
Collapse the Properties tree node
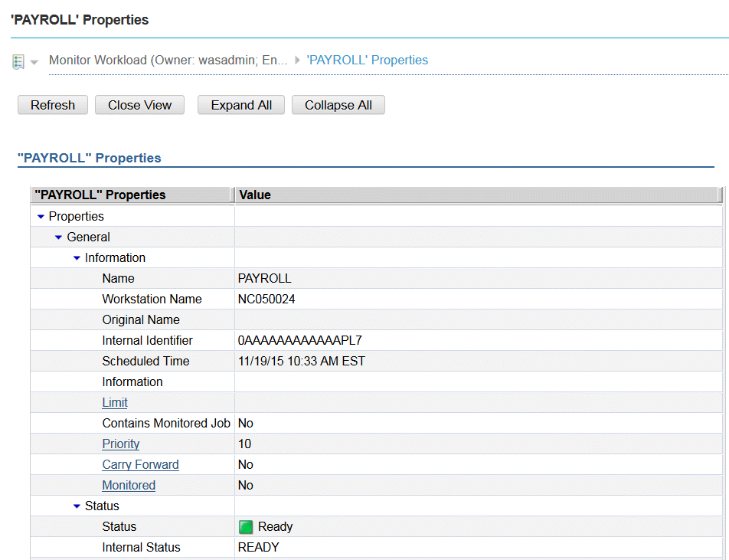tap(41, 216)
